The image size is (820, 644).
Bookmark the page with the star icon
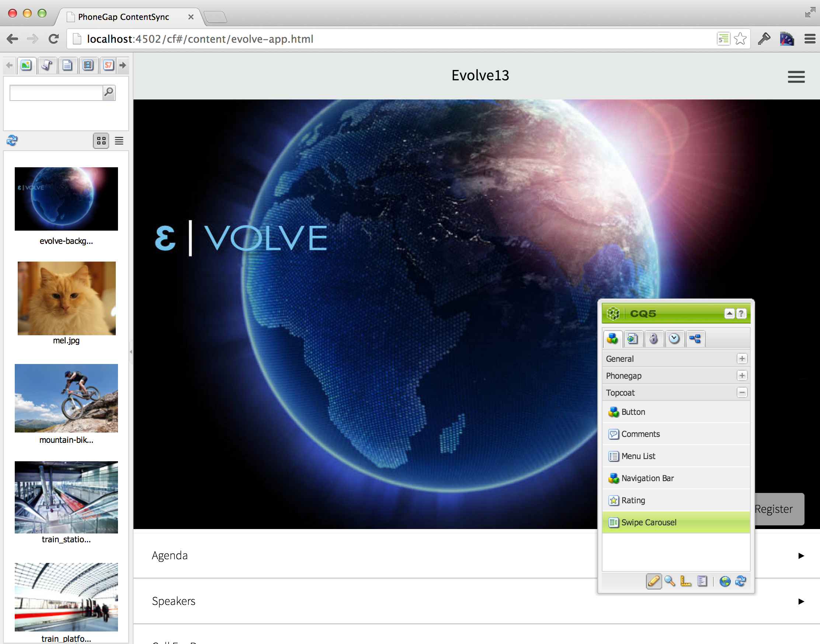tap(740, 39)
